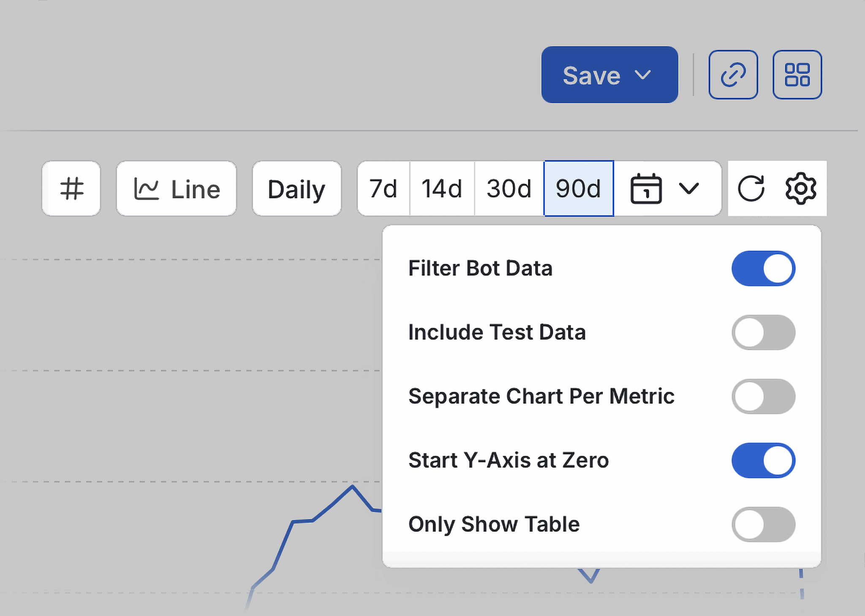This screenshot has width=865, height=616.
Task: Enable Include Test Data
Action: click(x=763, y=332)
